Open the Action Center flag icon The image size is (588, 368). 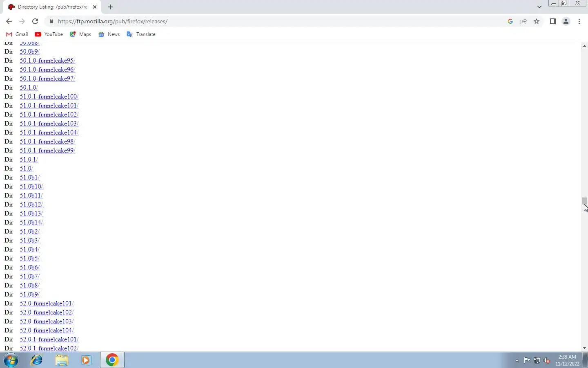(x=527, y=360)
